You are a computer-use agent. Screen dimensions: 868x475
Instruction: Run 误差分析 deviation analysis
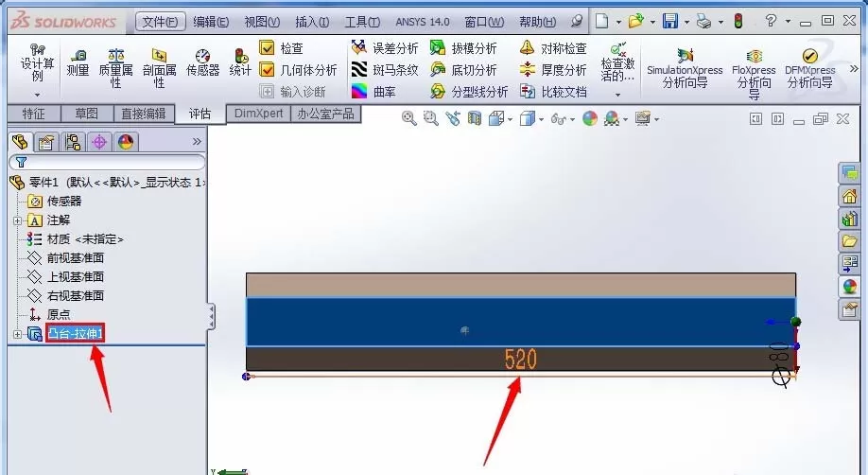(385, 48)
